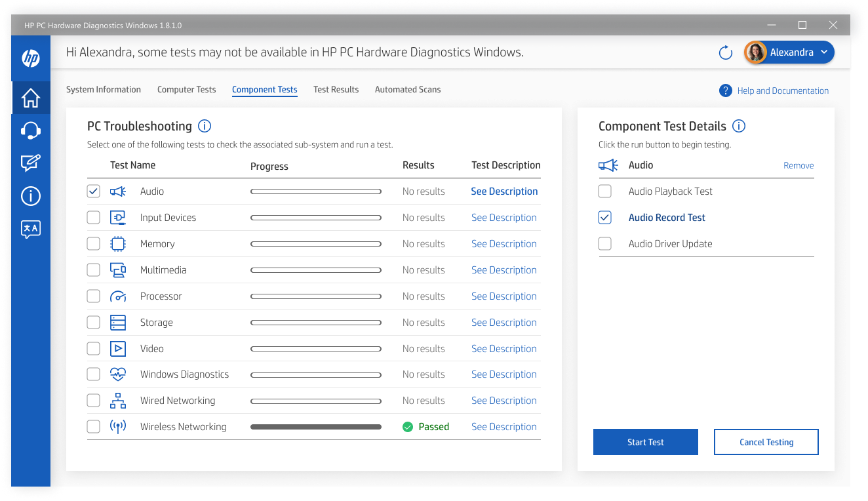Switch to Computer Tests tab

(187, 90)
